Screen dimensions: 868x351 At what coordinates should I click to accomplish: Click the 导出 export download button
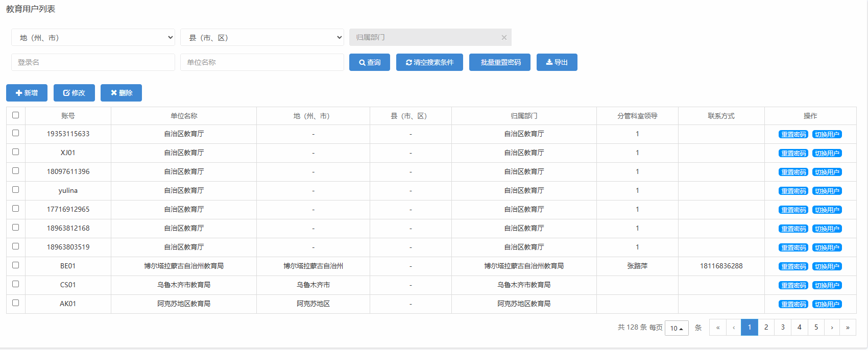557,62
